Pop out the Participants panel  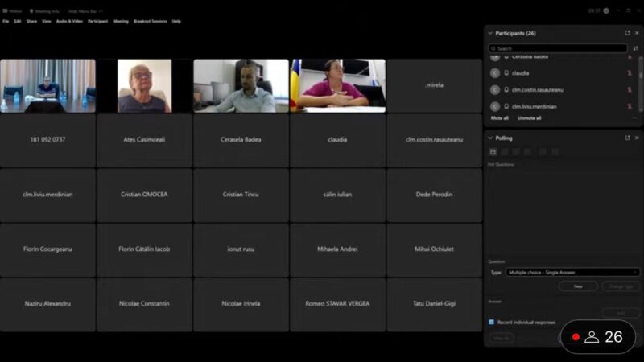point(627,33)
